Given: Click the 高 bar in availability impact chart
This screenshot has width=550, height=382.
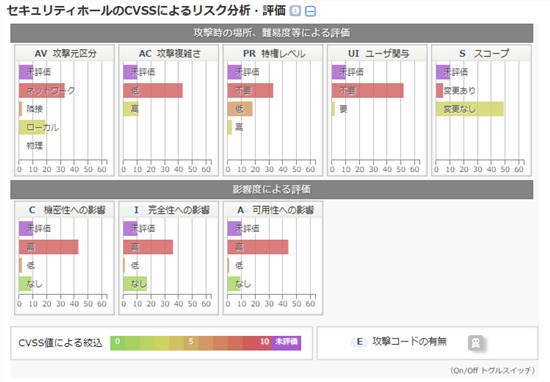Looking at the screenshot, I should coord(258,247).
